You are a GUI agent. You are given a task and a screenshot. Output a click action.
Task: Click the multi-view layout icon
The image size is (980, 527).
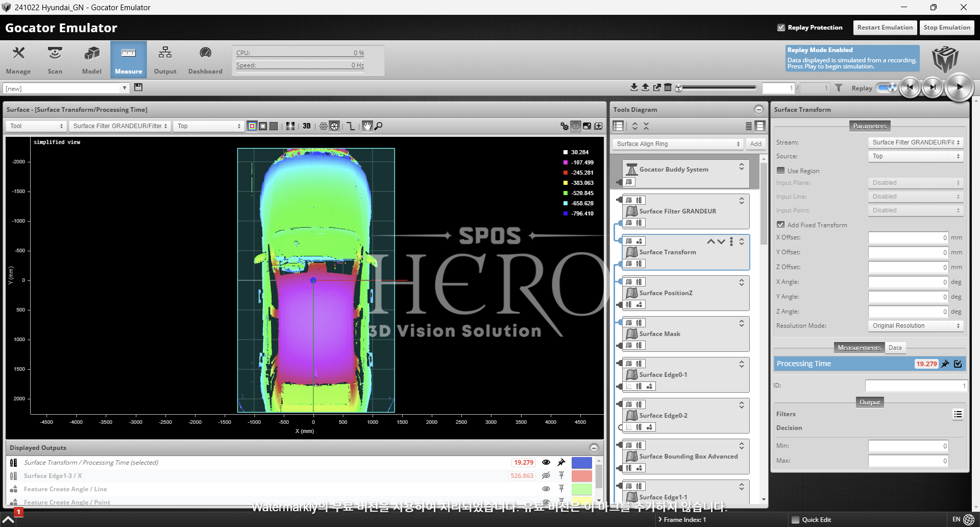tap(290, 126)
